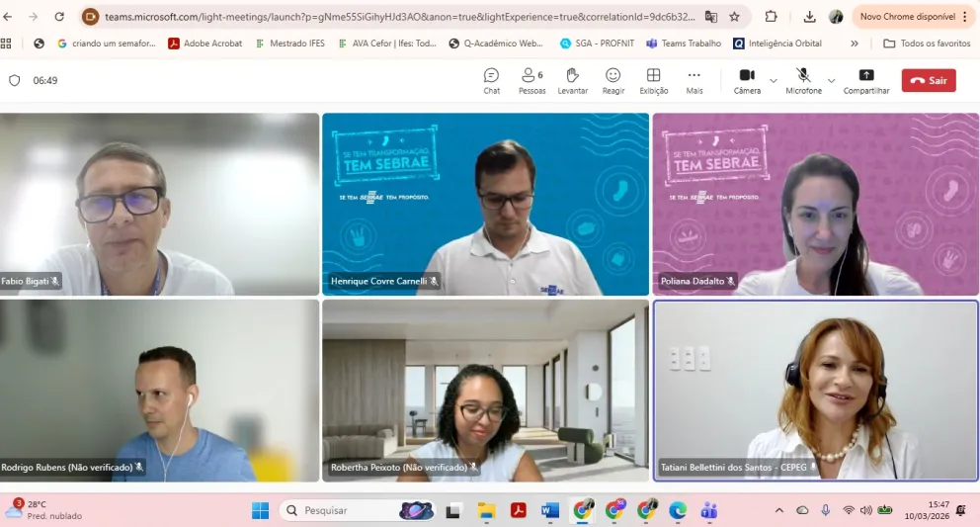Open the Mestrado IFES bookmark
Screen dimensions: 980x527
(289, 44)
